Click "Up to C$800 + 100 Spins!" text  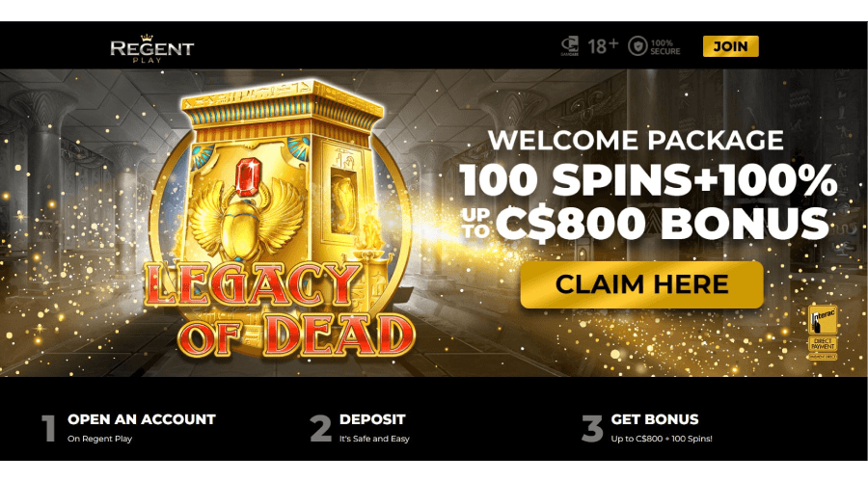662,439
